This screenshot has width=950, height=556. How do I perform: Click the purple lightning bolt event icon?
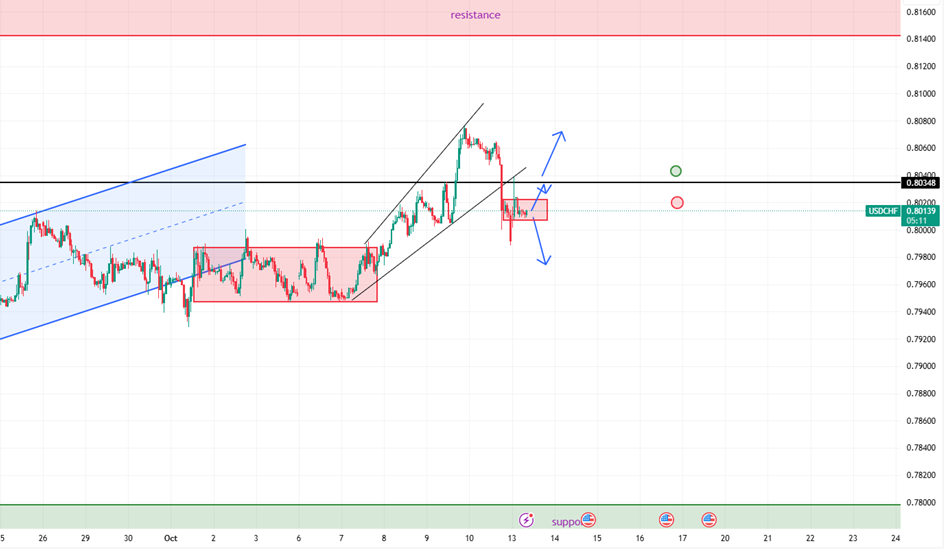click(x=526, y=520)
